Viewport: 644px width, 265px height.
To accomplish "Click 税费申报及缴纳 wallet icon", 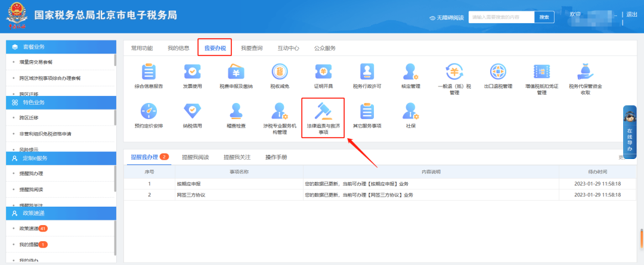I will click(x=236, y=73).
